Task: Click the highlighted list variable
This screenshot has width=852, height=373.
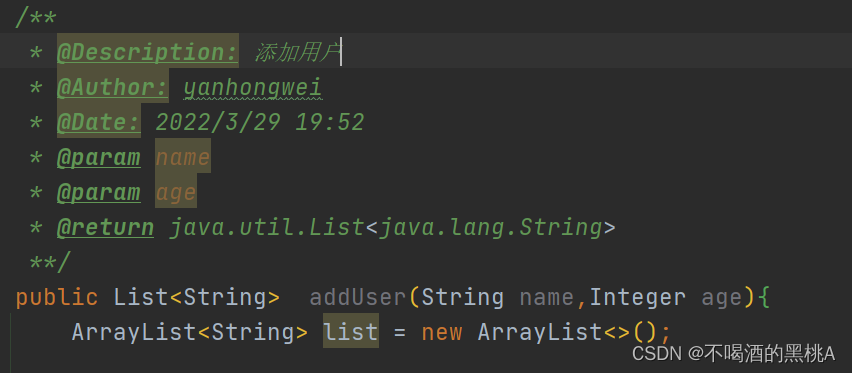Action: click(351, 332)
